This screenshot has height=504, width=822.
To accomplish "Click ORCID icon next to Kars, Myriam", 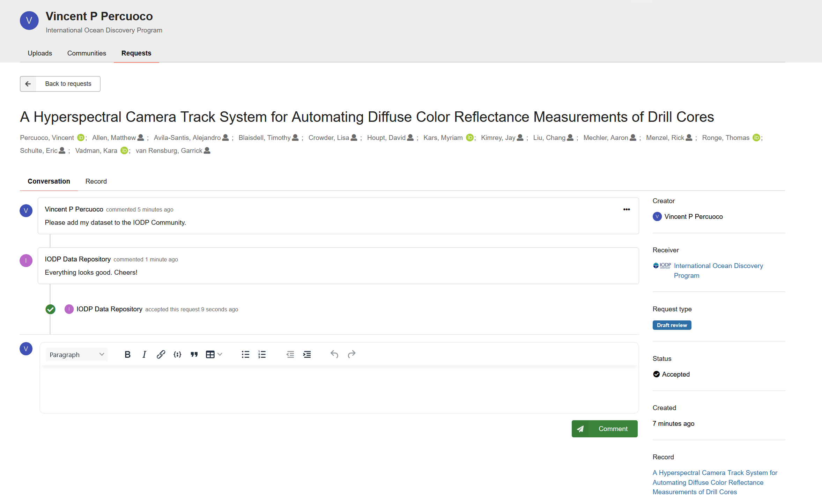I will pos(470,138).
